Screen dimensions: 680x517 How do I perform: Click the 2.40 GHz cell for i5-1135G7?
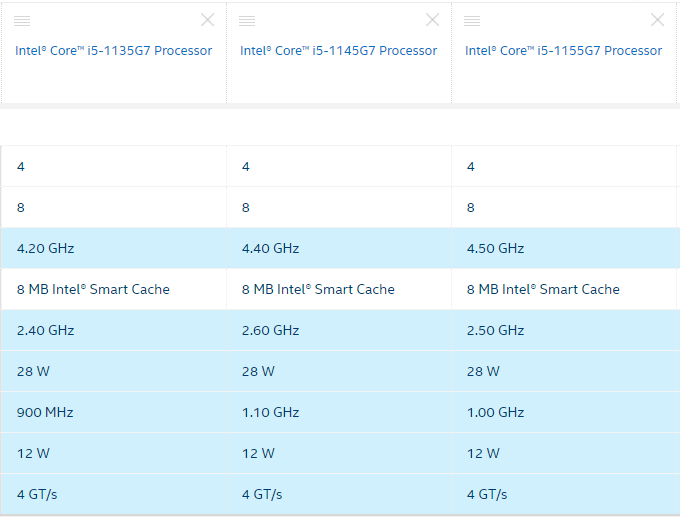pyautogui.click(x=114, y=330)
